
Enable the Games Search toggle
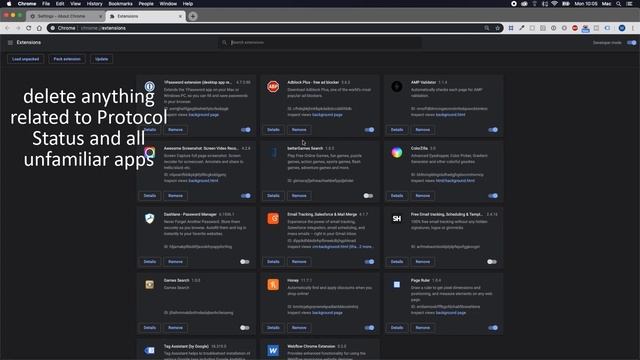(244, 328)
